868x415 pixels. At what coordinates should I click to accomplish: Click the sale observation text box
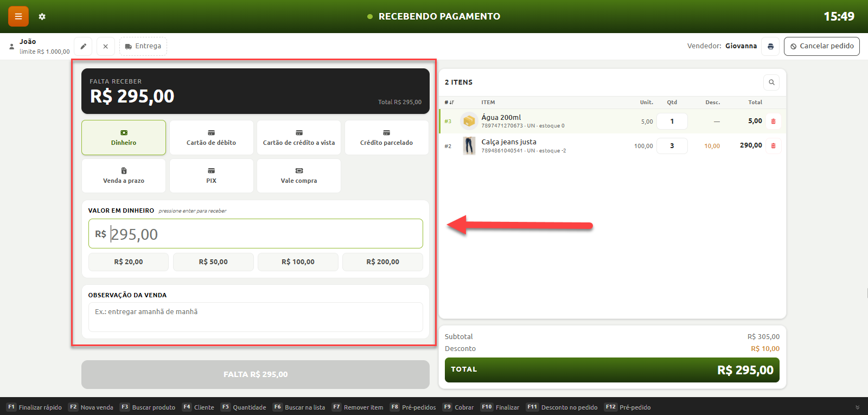[256, 317]
